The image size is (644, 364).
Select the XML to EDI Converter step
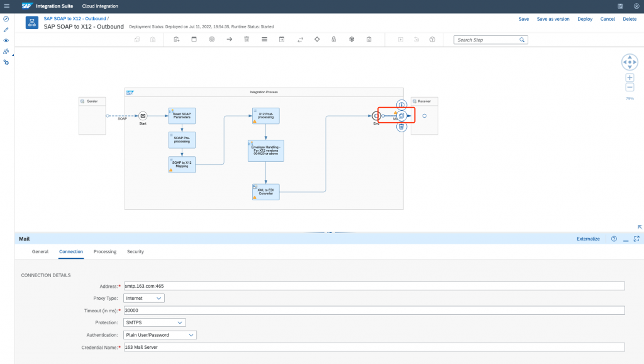click(x=266, y=192)
